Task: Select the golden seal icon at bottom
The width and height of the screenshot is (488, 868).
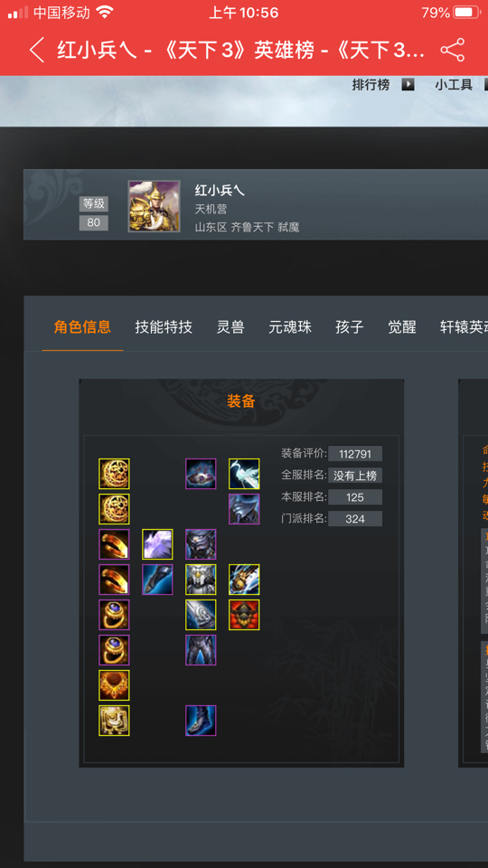Action: pos(114,721)
